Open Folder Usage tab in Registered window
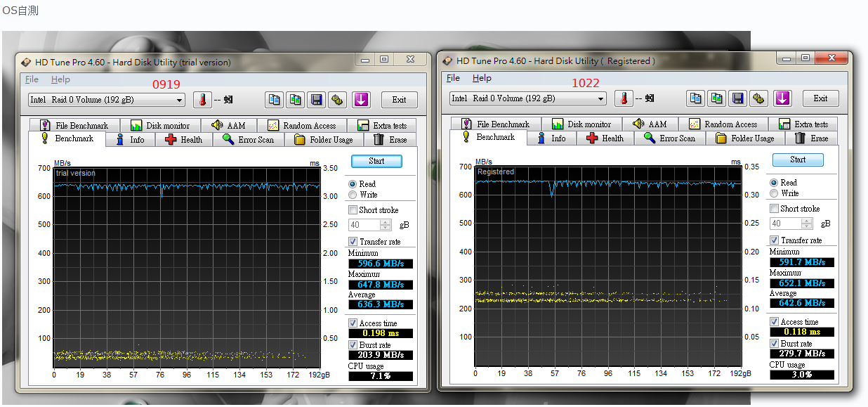Screen dimensions: 868x407 point(745,138)
